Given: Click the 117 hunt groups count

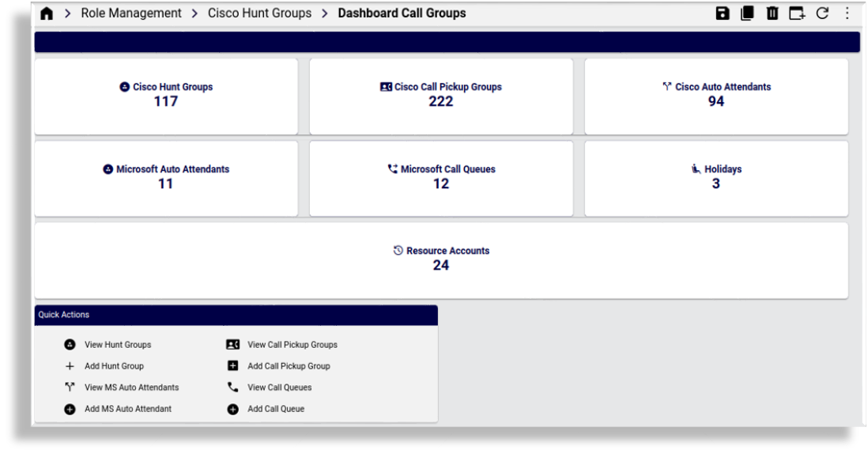Looking at the screenshot, I should pos(165,101).
